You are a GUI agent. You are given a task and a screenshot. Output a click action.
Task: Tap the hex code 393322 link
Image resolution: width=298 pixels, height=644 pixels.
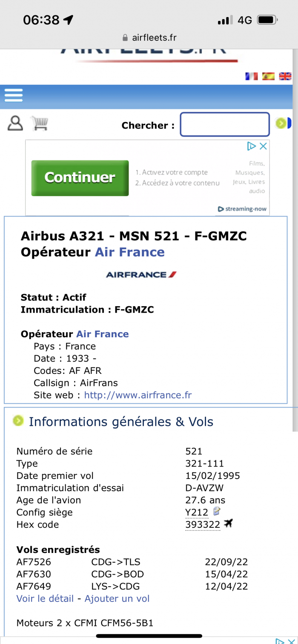pos(203,525)
